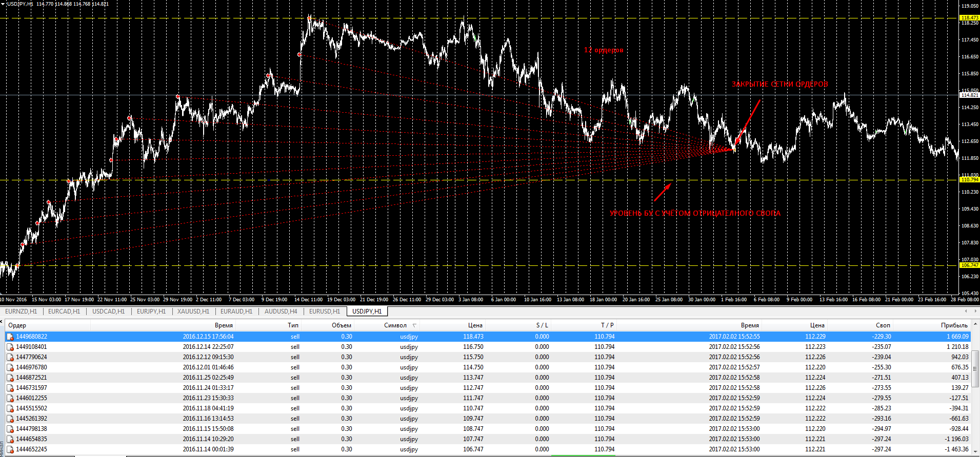Image resolution: width=980 pixels, height=457 pixels.
Task: Click the orders list vertical scrollbar thumb
Action: pos(975,369)
